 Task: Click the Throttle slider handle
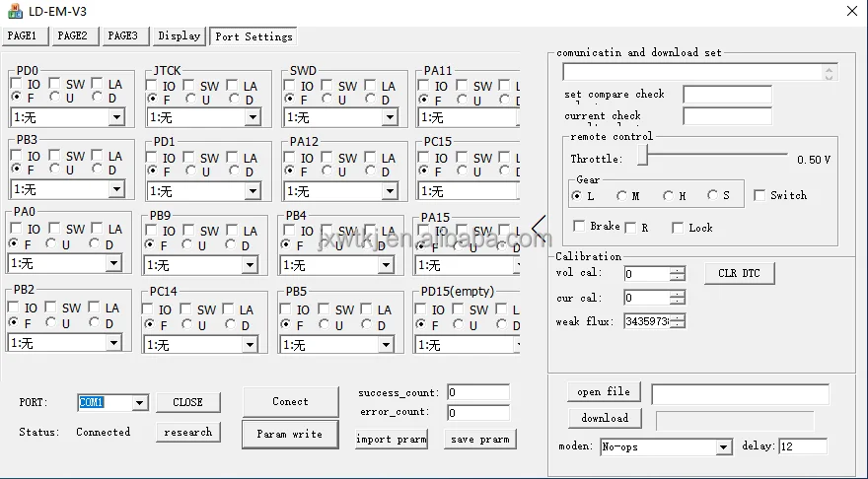pyautogui.click(x=642, y=156)
